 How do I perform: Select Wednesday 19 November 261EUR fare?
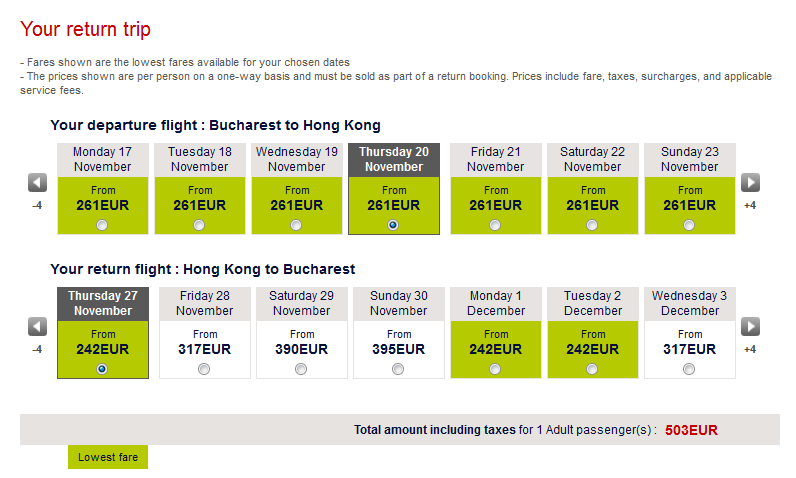297,204
